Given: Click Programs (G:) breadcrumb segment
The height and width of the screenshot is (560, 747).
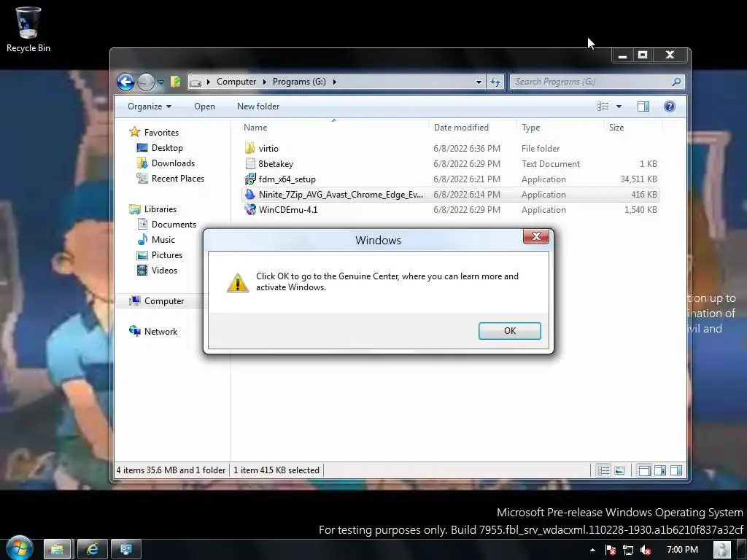Looking at the screenshot, I should (x=299, y=82).
